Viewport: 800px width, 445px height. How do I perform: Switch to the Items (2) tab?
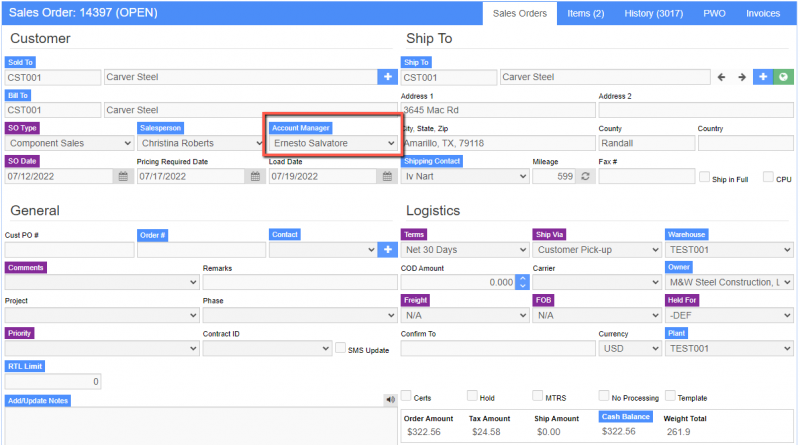[585, 13]
